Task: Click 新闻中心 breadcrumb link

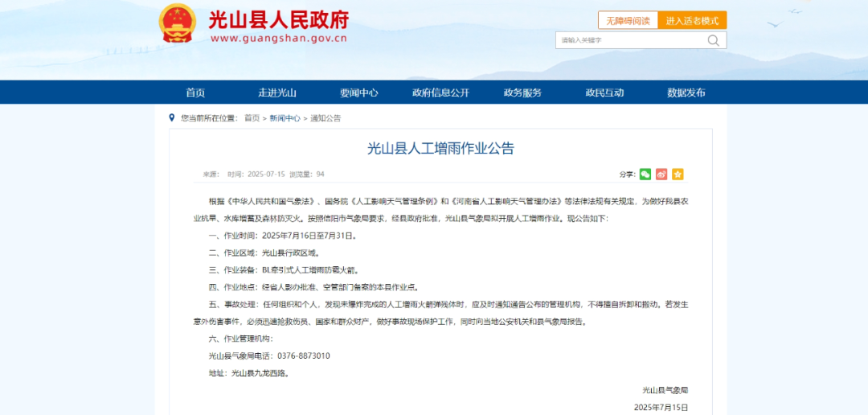Action: tap(285, 118)
